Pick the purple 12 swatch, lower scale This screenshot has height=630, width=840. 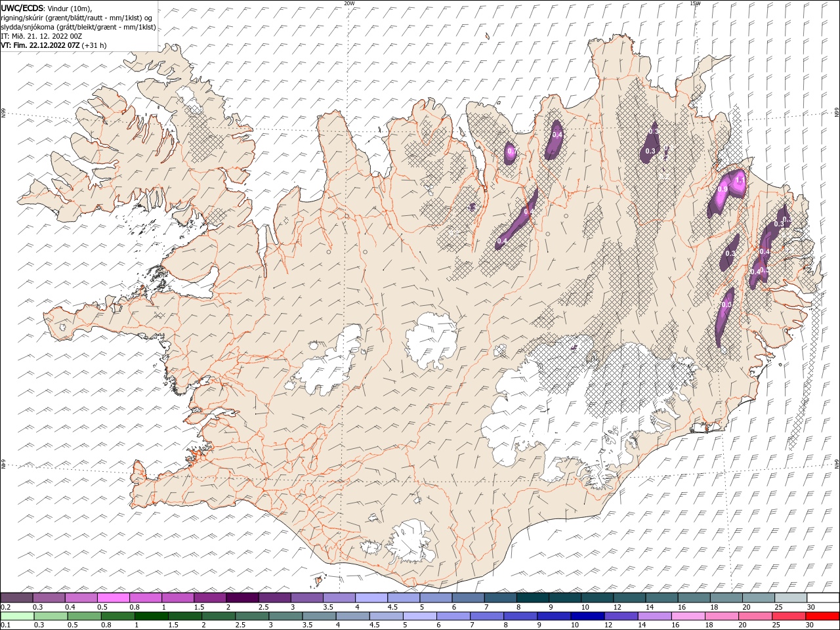[619, 616]
